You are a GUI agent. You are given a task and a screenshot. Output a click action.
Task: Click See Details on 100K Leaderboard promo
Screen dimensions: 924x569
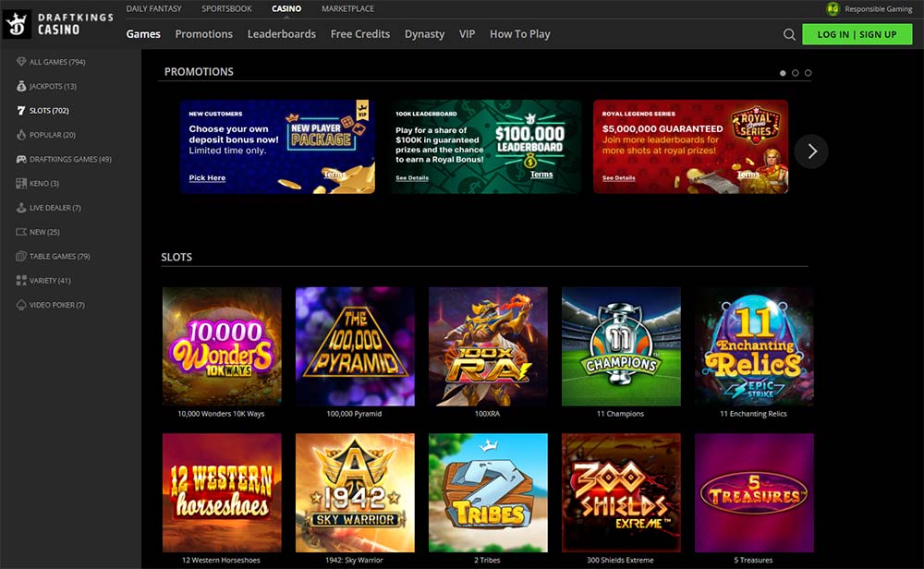click(x=412, y=178)
